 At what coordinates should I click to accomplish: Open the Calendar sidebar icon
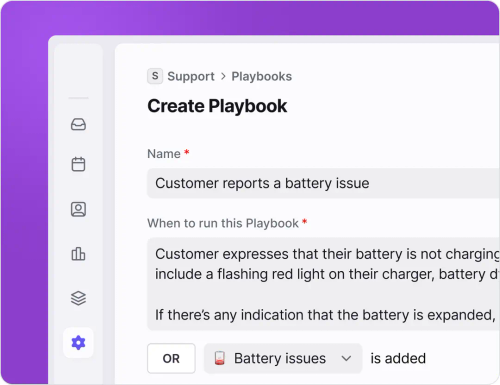point(78,164)
